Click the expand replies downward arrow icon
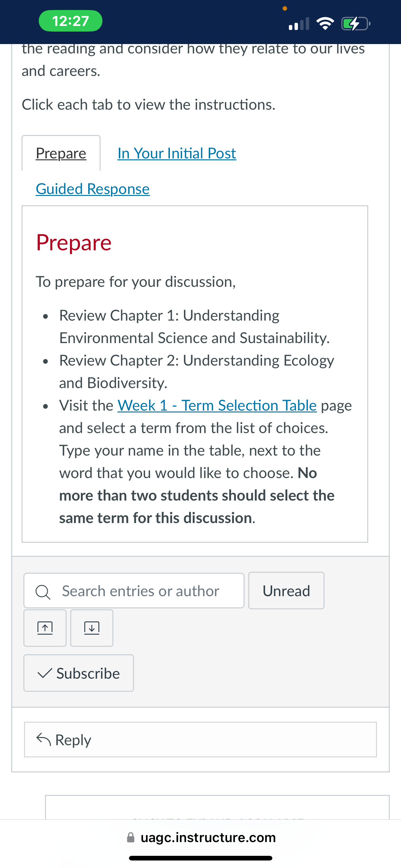401x868 pixels. (92, 628)
